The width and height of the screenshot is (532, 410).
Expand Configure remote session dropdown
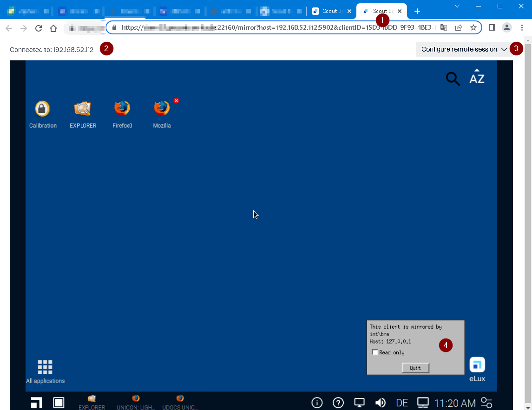(464, 49)
